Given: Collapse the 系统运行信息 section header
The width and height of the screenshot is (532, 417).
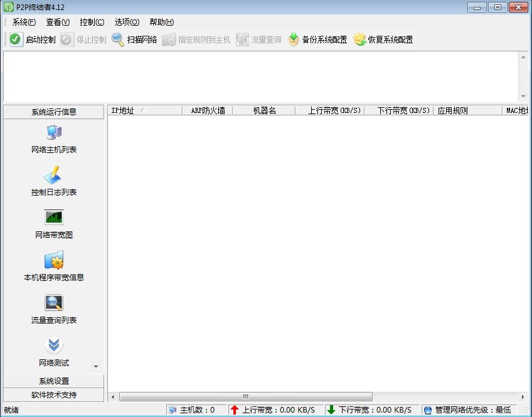Looking at the screenshot, I should [54, 112].
